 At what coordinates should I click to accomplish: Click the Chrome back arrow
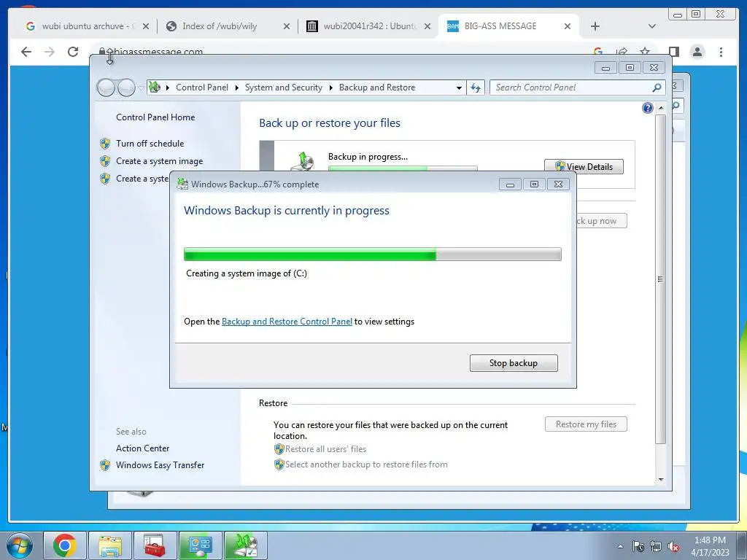pyautogui.click(x=26, y=52)
